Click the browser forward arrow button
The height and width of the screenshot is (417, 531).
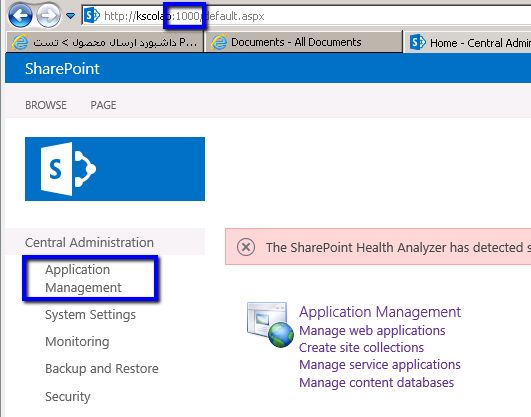(48, 15)
